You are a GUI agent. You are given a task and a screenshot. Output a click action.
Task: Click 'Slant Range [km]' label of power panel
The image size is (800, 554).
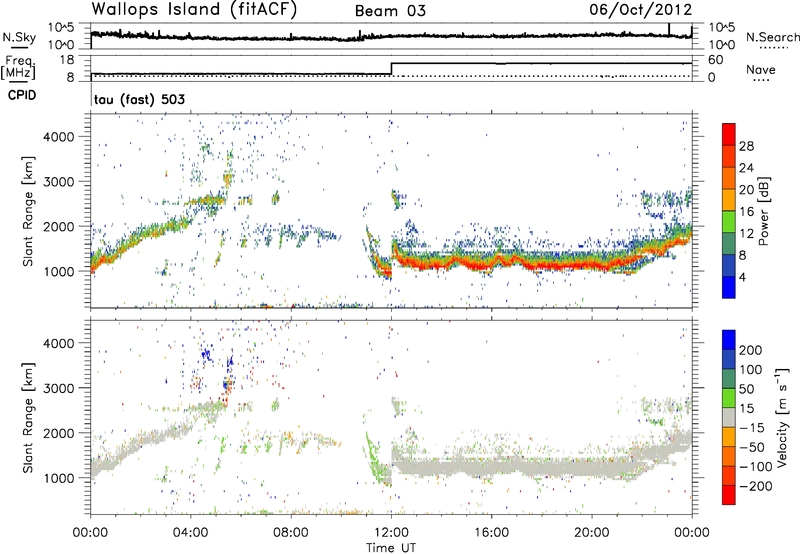(28, 211)
